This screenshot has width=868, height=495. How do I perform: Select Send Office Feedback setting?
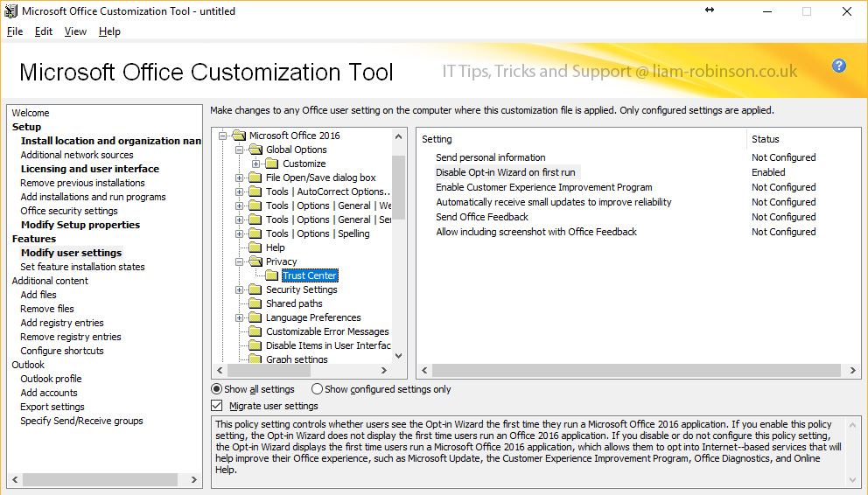point(482,217)
